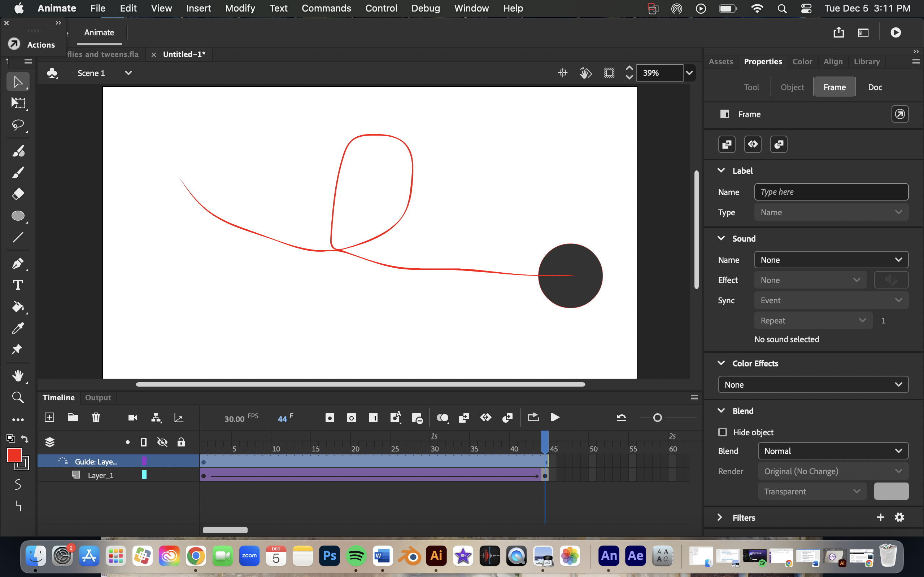Screen dimensions: 924x577
Task: Click the Object properties button
Action: point(792,87)
